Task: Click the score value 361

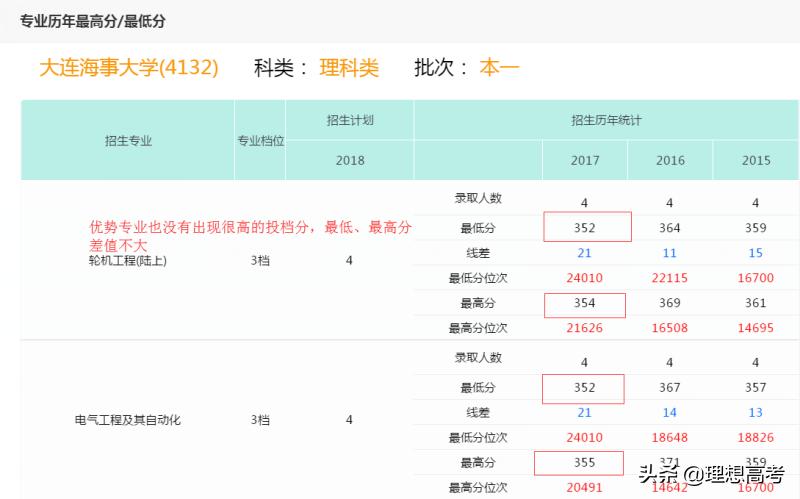Action: coord(756,303)
